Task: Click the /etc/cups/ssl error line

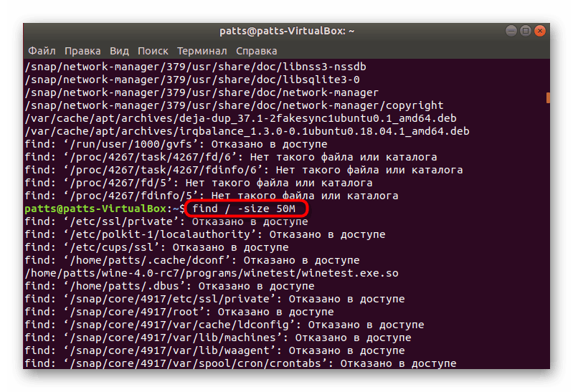Action: point(157,247)
